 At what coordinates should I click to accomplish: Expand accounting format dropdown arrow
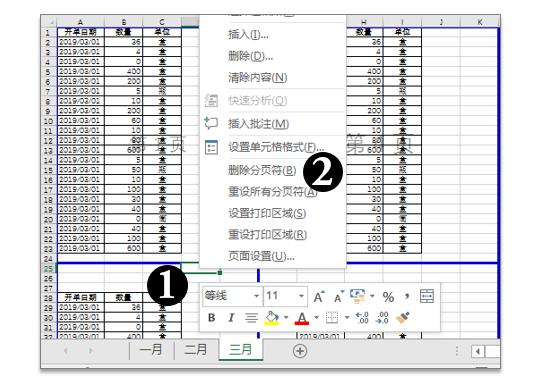372,296
